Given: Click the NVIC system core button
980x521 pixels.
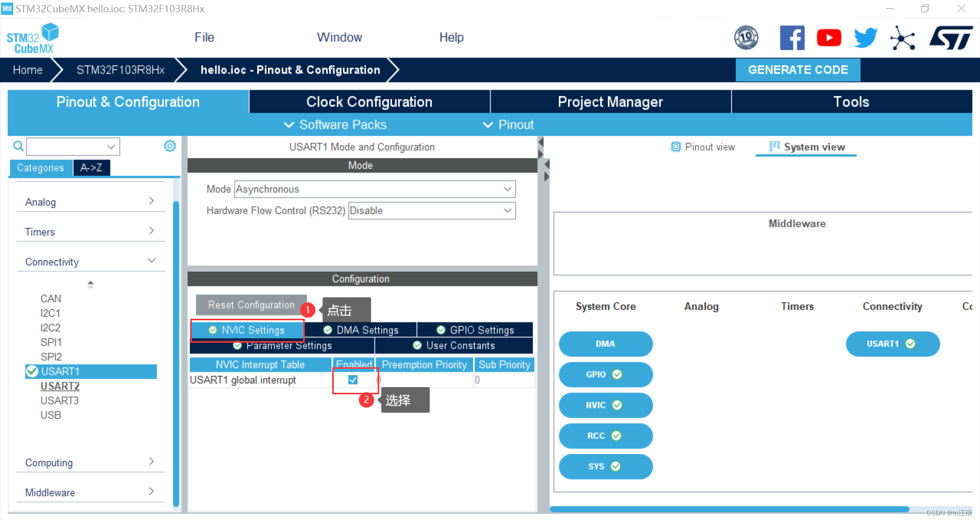Looking at the screenshot, I should coord(605,405).
